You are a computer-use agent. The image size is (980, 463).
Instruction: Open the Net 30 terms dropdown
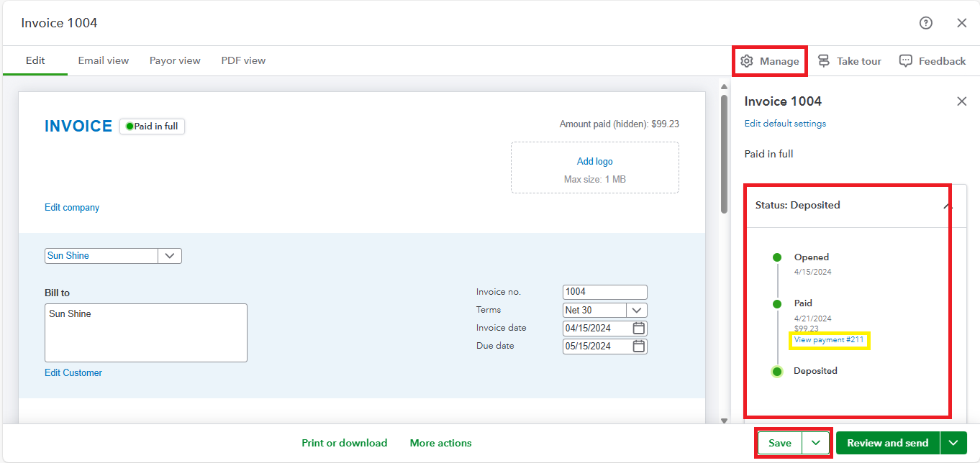tap(637, 310)
